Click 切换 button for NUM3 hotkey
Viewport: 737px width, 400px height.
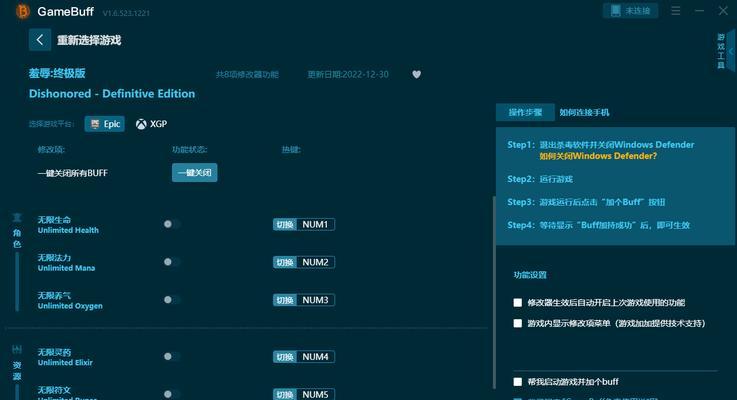click(285, 300)
